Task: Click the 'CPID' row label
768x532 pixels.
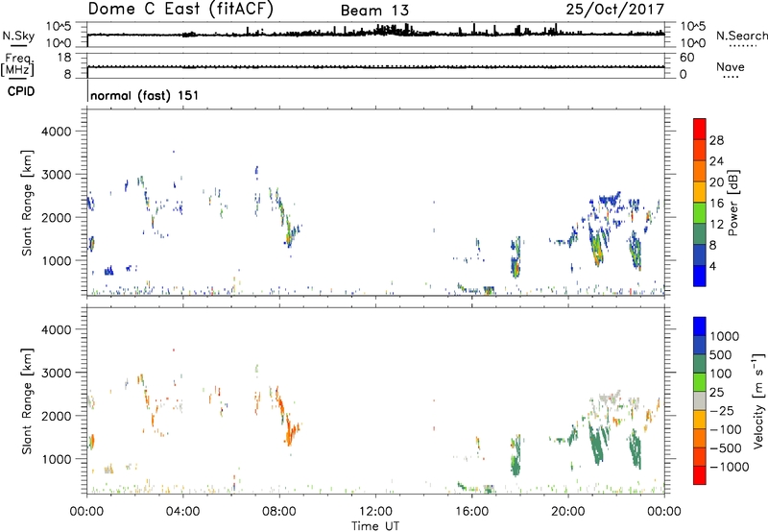Action: (21, 91)
